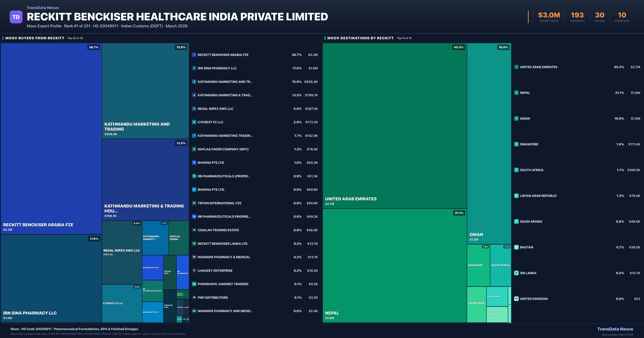Expand the Top 10 of 10 destination list

(x=404, y=38)
